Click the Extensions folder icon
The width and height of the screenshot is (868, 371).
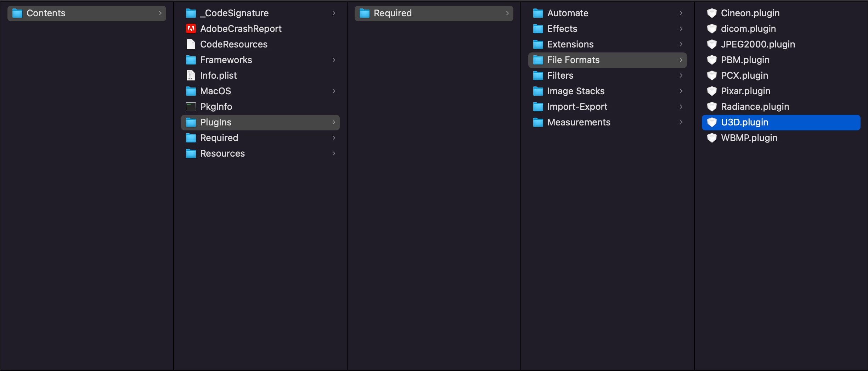click(x=538, y=45)
